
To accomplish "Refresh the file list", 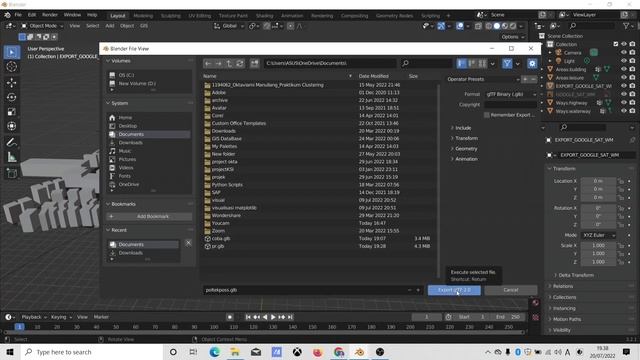I will (240, 63).
